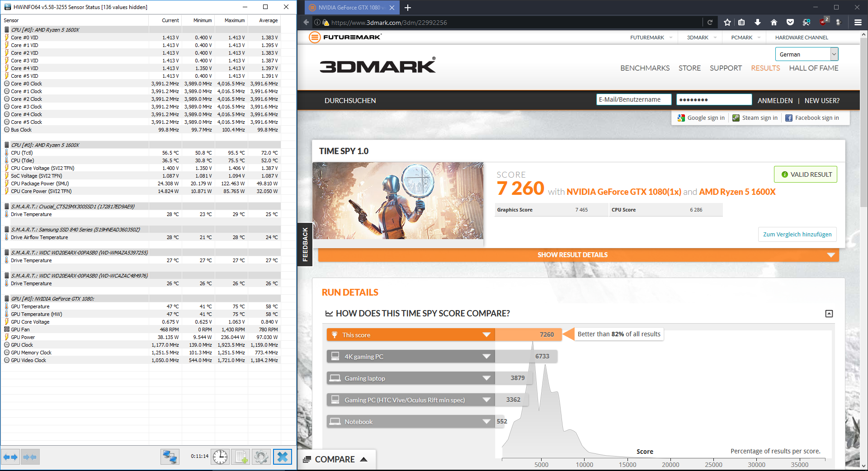Open uBlock Origin extension icon
868x471 pixels.
coord(824,21)
